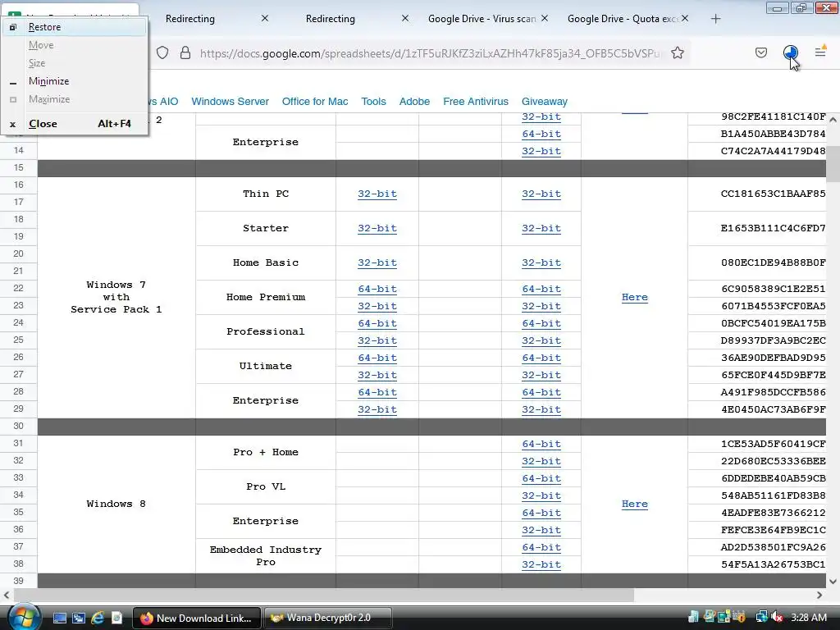This screenshot has width=840, height=630.
Task: Click the horizontal scrollbar thumb
Action: (x=323, y=595)
